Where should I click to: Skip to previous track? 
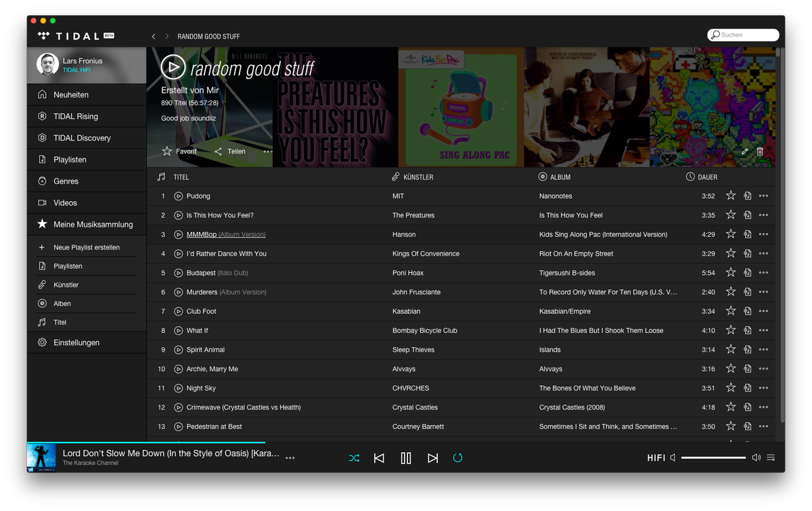379,458
